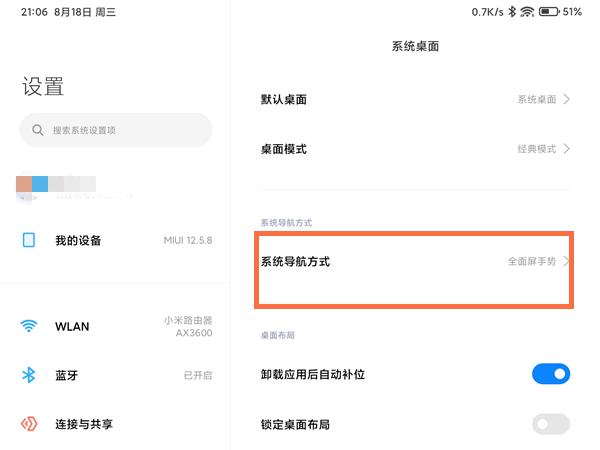600x450 pixels.
Task: Tap the My Device phone icon
Action: [x=29, y=240]
